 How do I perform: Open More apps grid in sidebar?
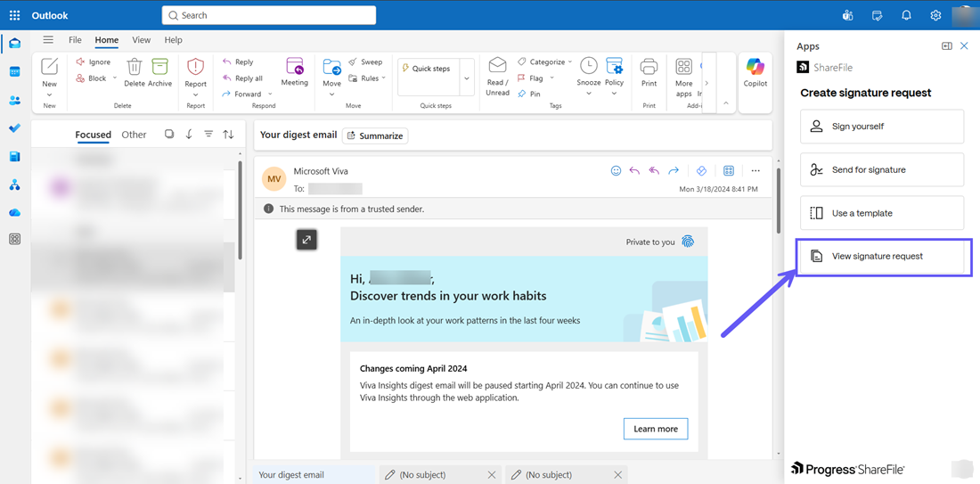[x=15, y=239]
